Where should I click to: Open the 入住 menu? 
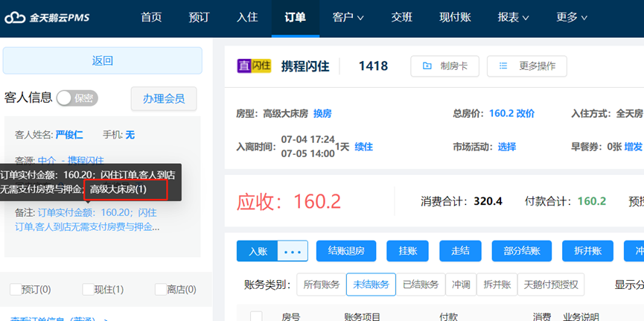coord(247,18)
